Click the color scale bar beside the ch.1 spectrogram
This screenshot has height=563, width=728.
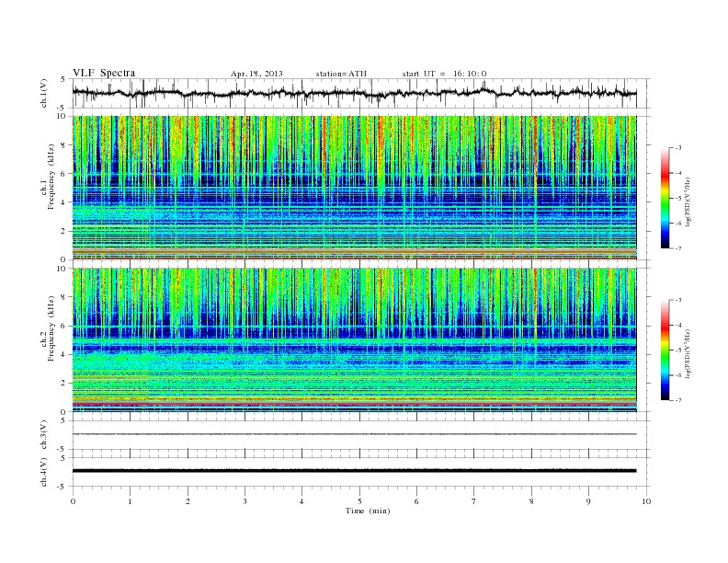pos(665,199)
